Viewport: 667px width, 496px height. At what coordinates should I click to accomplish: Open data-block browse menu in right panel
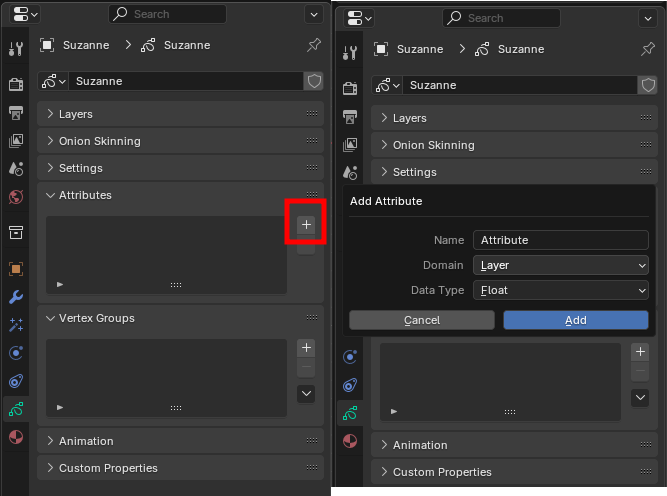pyautogui.click(x=388, y=85)
